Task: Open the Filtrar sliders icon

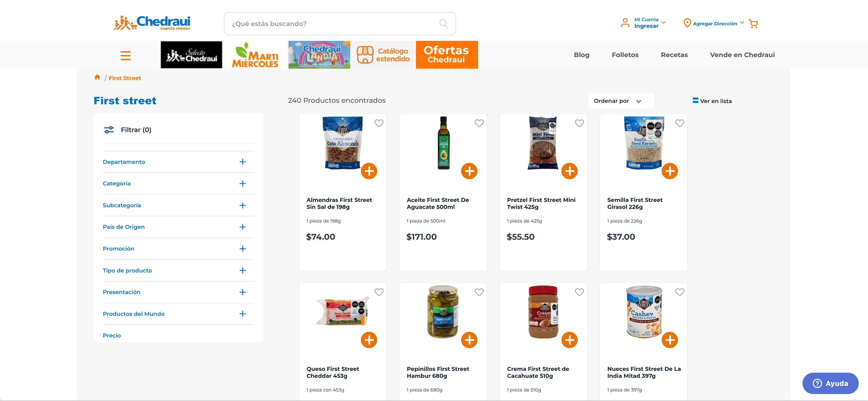Action: 109,130
